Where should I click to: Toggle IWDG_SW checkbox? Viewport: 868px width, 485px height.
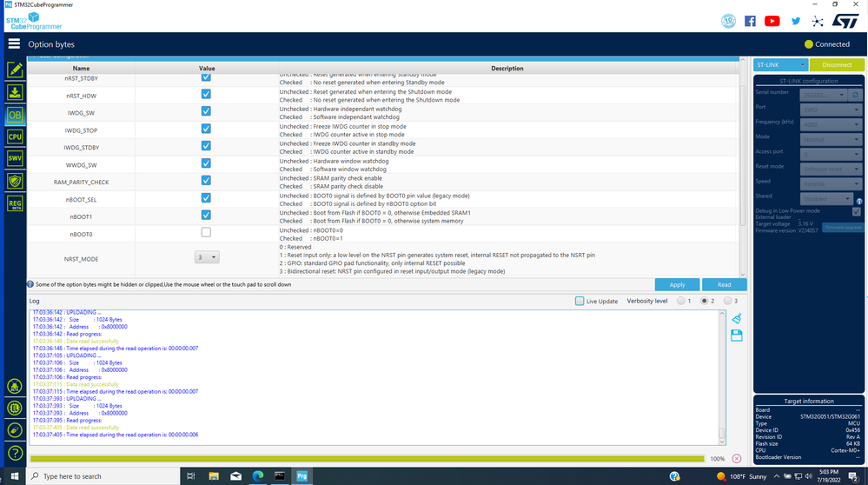click(x=206, y=111)
